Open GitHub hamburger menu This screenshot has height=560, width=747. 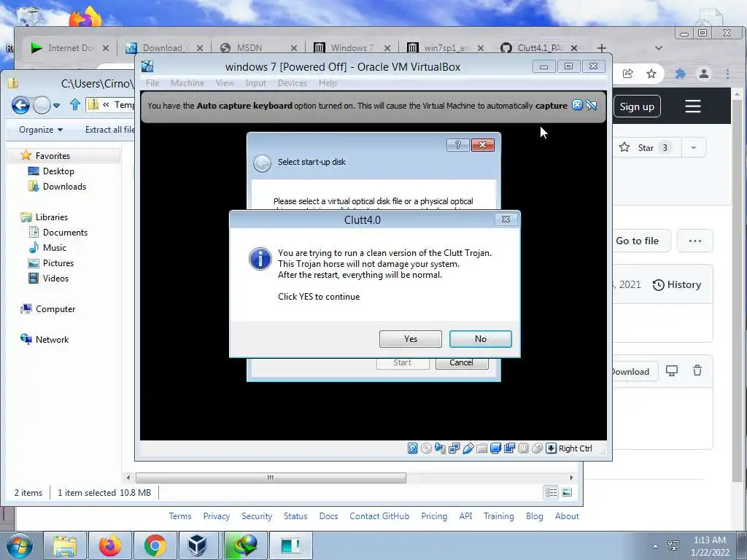tap(693, 106)
